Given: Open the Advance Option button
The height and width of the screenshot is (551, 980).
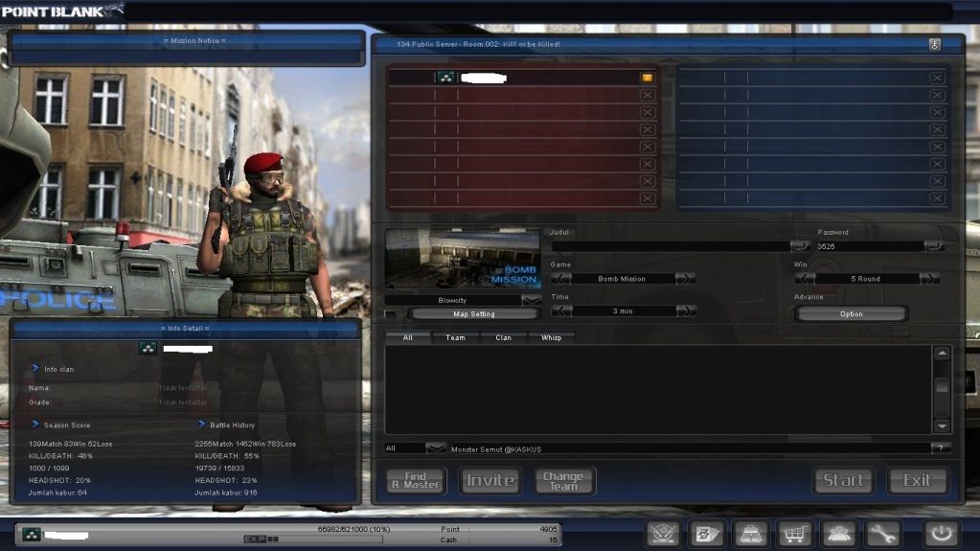Looking at the screenshot, I should (852, 314).
